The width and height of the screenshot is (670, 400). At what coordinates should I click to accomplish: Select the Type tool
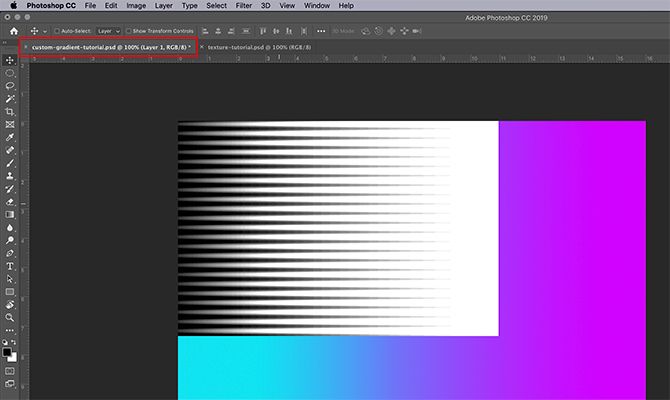click(10, 266)
